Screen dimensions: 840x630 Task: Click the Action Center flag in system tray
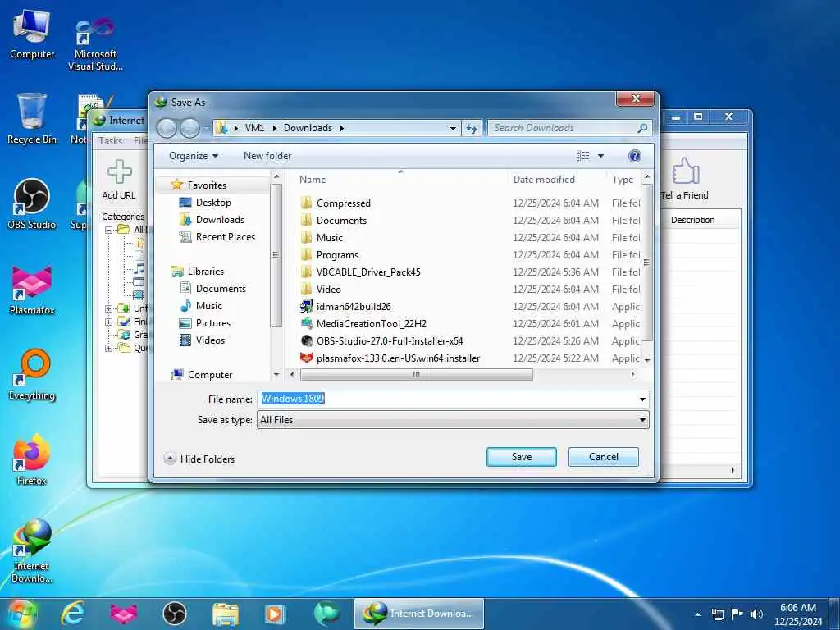[x=737, y=614]
